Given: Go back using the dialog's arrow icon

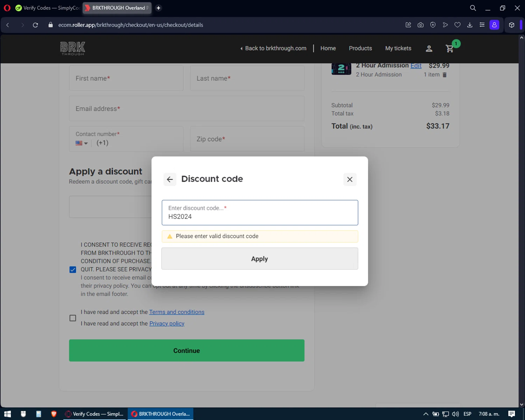Looking at the screenshot, I should click(x=170, y=180).
